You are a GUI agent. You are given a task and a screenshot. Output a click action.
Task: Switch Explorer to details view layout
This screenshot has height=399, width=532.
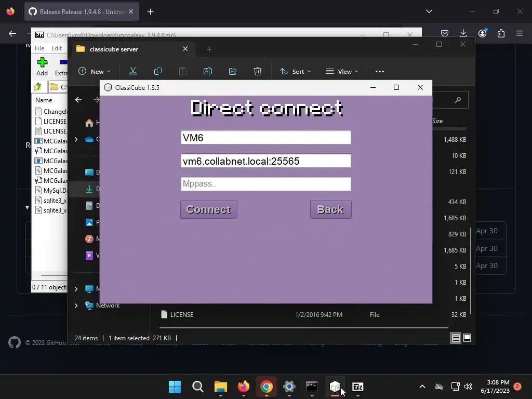pos(456,338)
